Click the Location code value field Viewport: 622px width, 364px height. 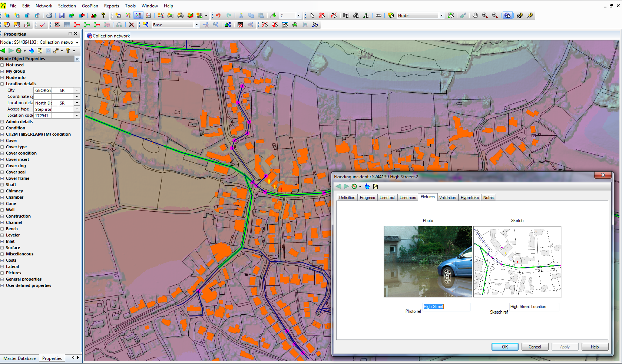click(43, 116)
